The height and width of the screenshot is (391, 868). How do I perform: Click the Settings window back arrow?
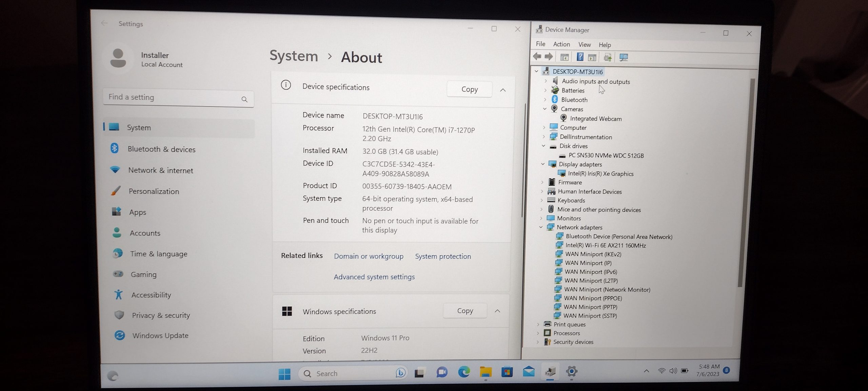click(104, 23)
